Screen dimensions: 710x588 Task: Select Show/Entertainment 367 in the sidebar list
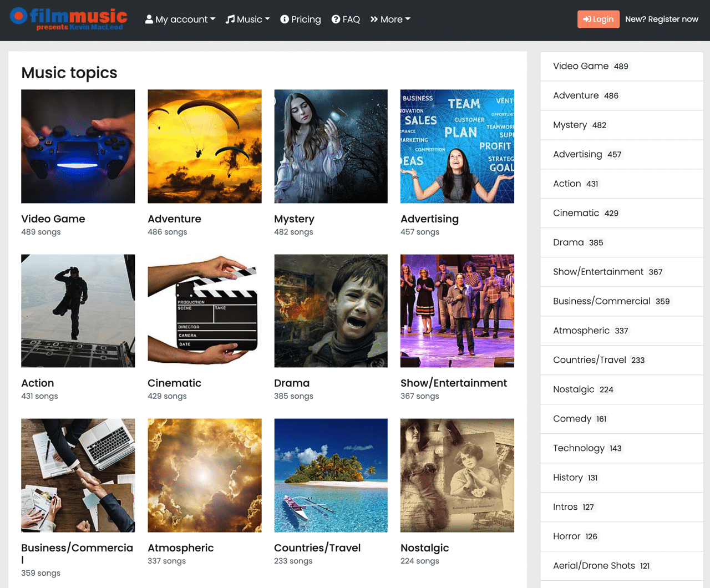(x=622, y=272)
